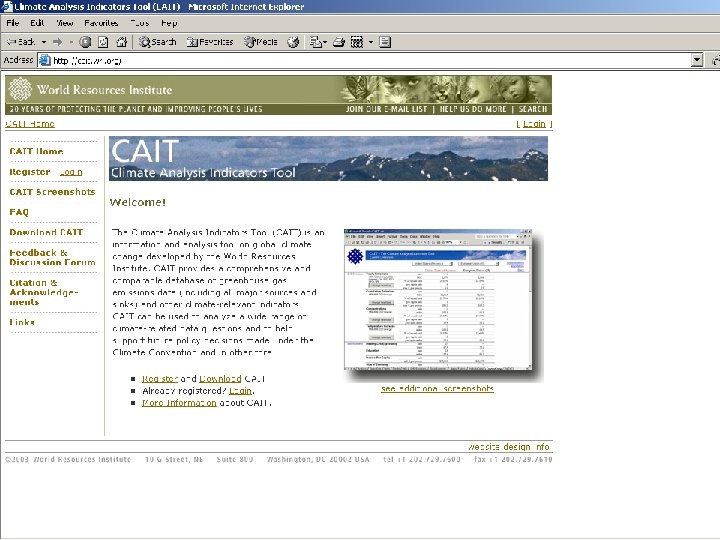Image resolution: width=720 pixels, height=540 pixels.
Task: Open the Favorites toolbar button
Action: click(x=210, y=42)
